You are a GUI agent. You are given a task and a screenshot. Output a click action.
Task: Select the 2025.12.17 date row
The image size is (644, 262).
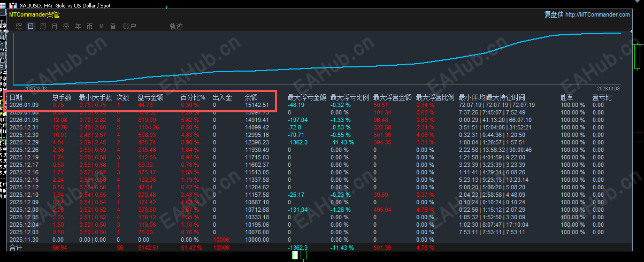click(24, 165)
